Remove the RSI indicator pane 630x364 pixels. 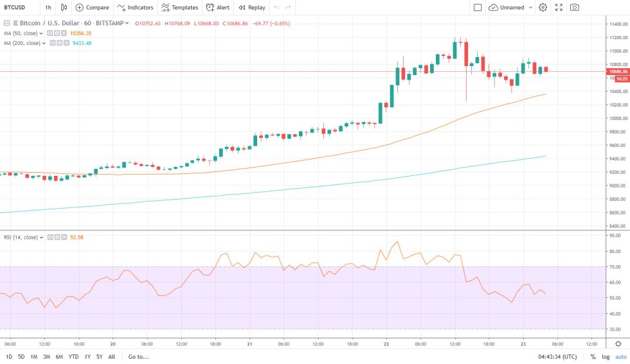[64, 237]
